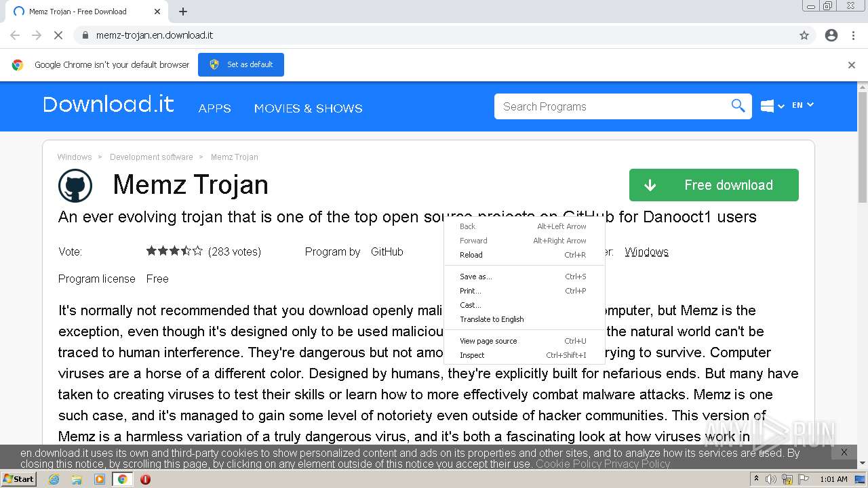Click the Free download button
868x488 pixels.
tap(714, 185)
